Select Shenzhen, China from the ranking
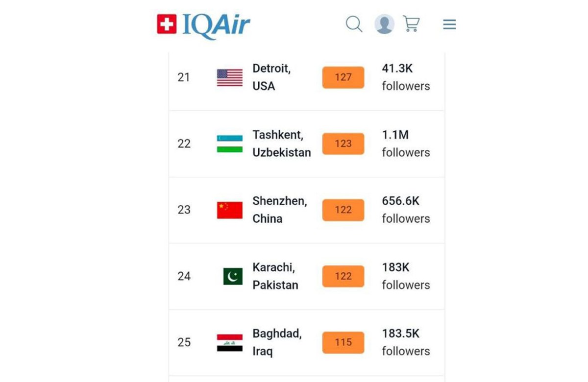588x382 pixels. [279, 210]
